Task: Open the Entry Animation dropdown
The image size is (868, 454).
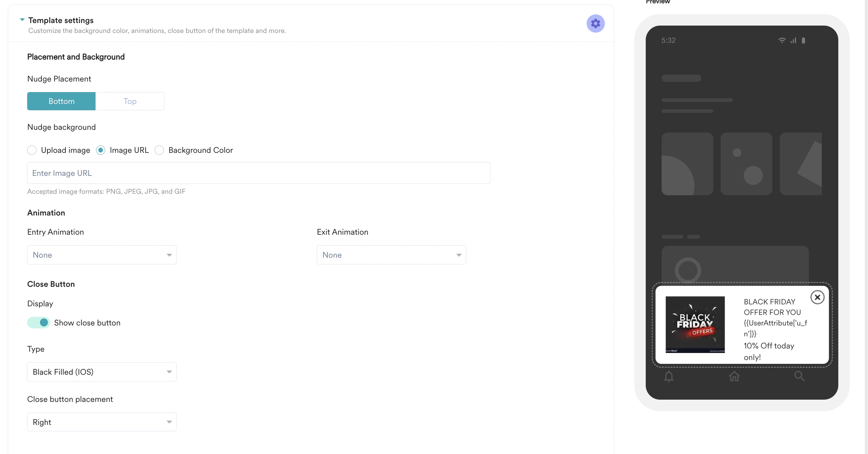Action: 102,255
